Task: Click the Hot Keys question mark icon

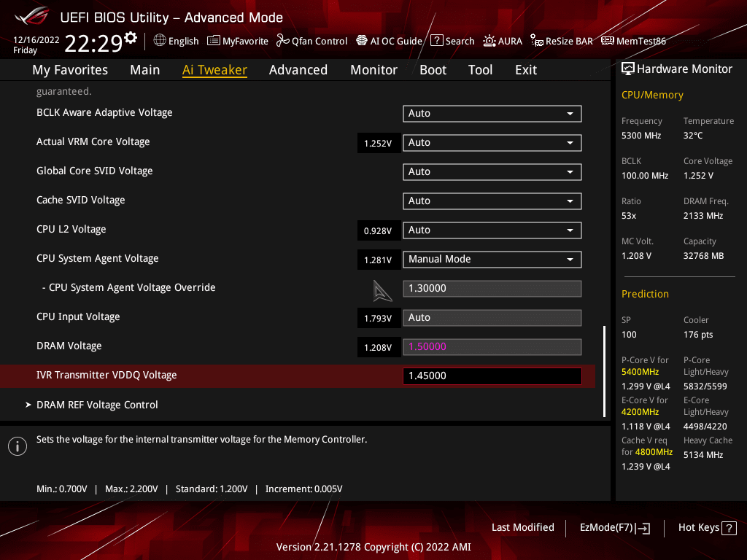Action: (x=729, y=528)
